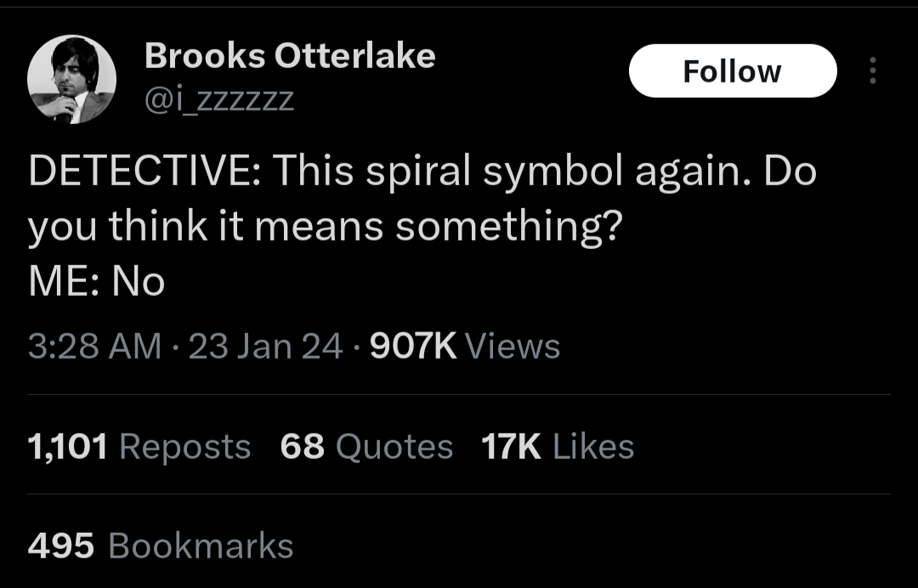Image resolution: width=918 pixels, height=588 pixels.
Task: Click the 23 Jan 24 date
Action: (x=265, y=346)
